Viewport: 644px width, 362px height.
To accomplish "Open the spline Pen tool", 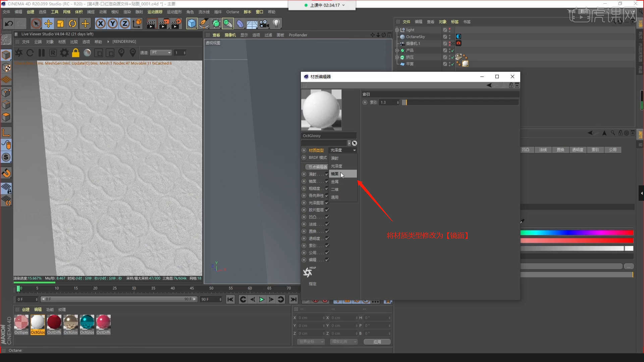I will tap(204, 23).
